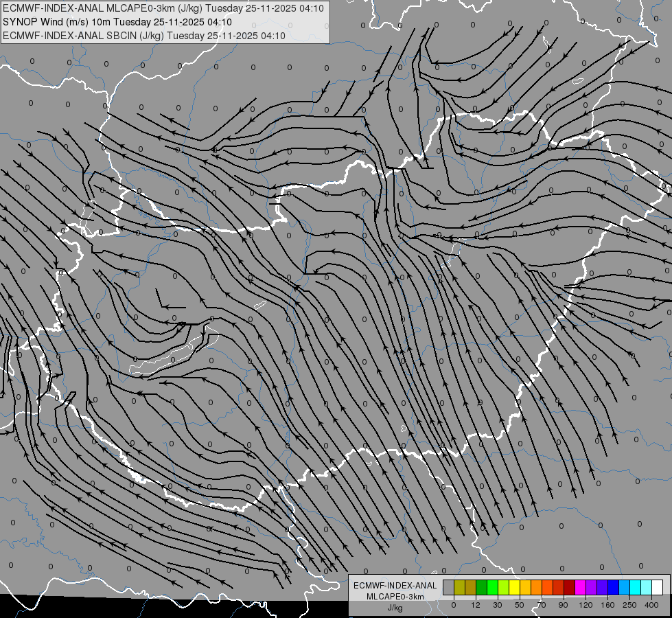Select the dark green legend swatch
Viewport: 672px width, 618px height.
point(482,588)
